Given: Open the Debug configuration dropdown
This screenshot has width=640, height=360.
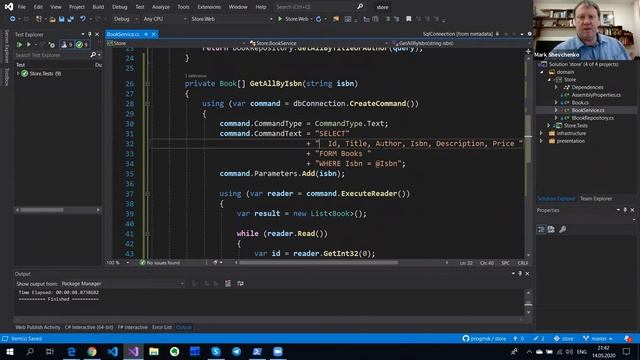Looking at the screenshot, I should click(125, 19).
